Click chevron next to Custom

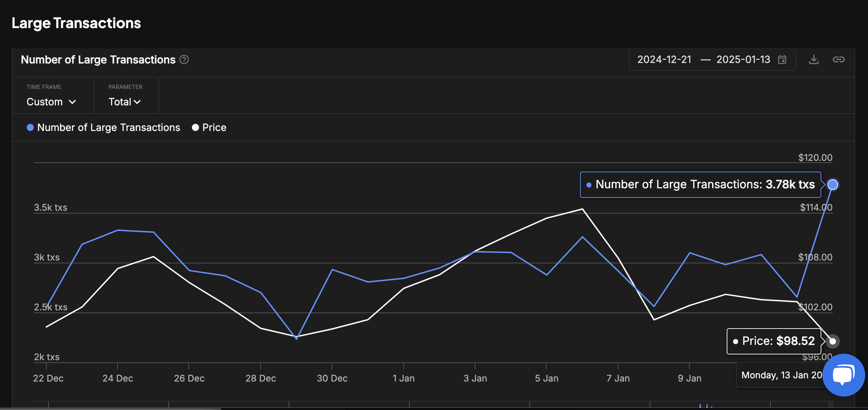point(72,102)
